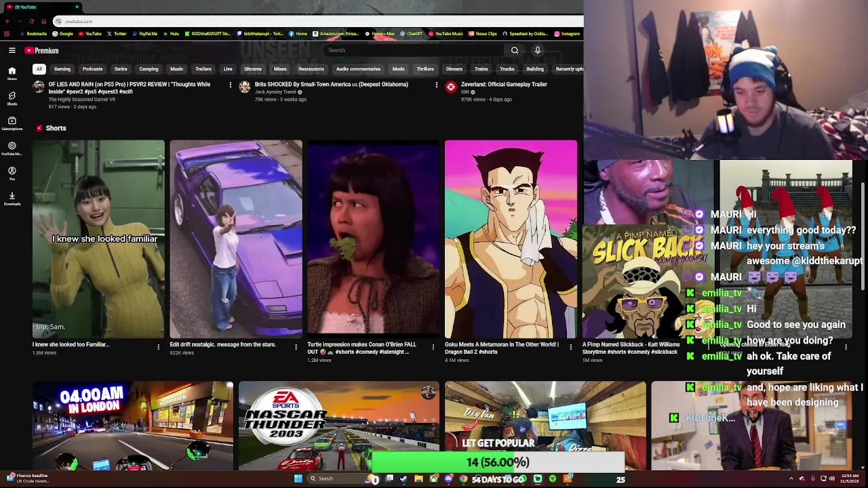Screen dimensions: 868x488
Task: Open the Dragon Ball Goku short thumbnail
Action: pos(511,239)
